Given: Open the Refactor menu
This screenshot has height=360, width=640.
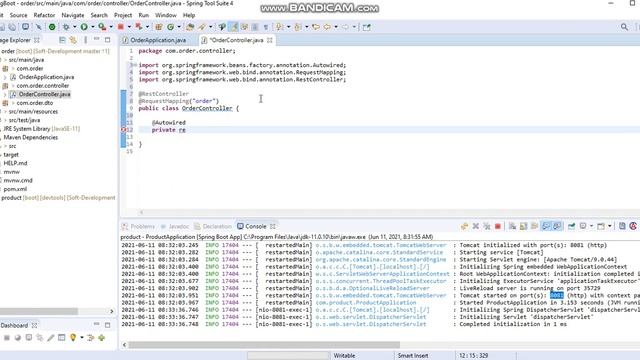Looking at the screenshot, I should [44, 15].
